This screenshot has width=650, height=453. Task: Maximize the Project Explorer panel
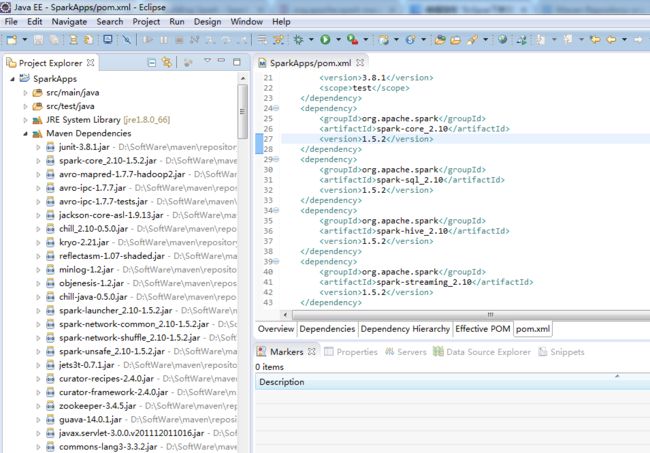point(237,62)
